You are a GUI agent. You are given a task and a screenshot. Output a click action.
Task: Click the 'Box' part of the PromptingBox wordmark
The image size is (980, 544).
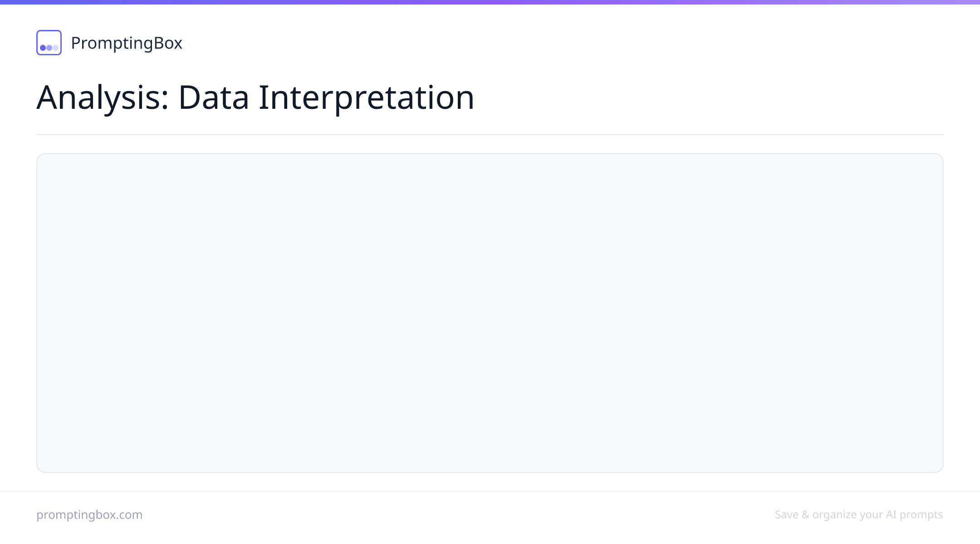(168, 43)
